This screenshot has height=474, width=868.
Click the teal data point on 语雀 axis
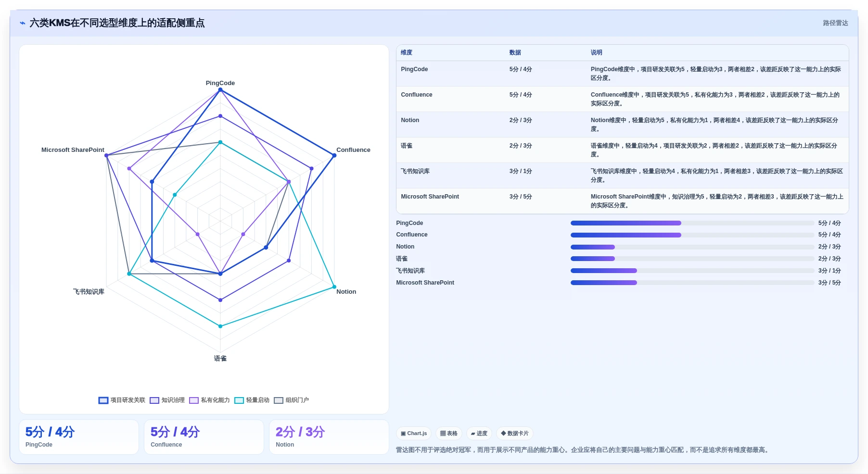click(x=220, y=326)
